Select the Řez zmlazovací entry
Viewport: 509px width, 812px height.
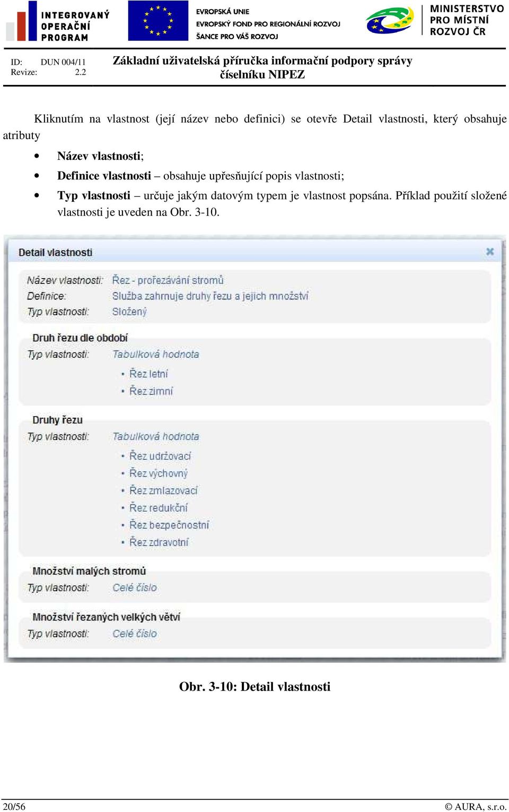(x=163, y=490)
